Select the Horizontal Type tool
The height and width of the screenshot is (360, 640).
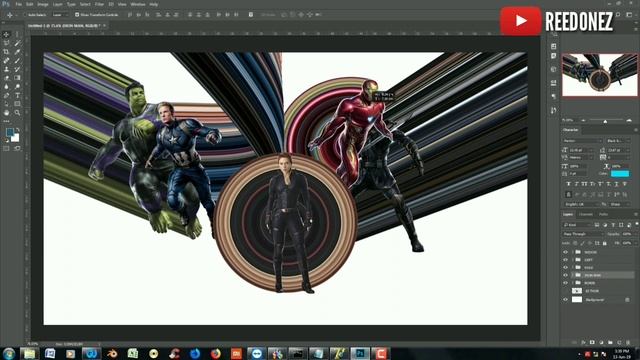click(x=17, y=95)
